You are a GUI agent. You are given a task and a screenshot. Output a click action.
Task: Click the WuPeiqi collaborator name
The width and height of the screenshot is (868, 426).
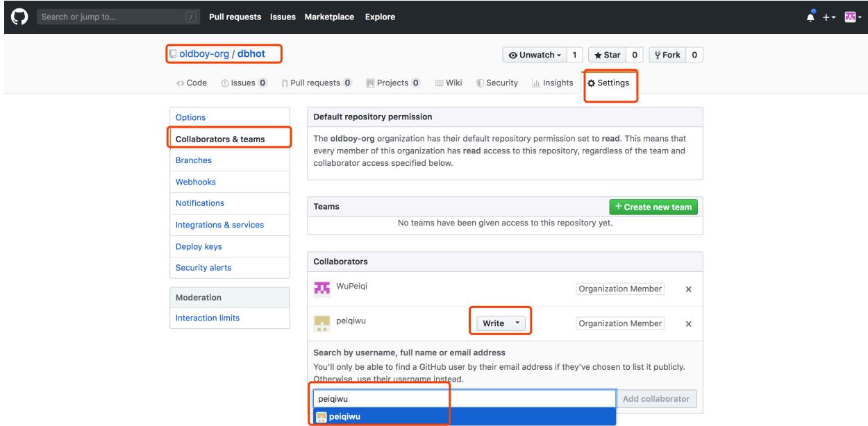coord(351,285)
